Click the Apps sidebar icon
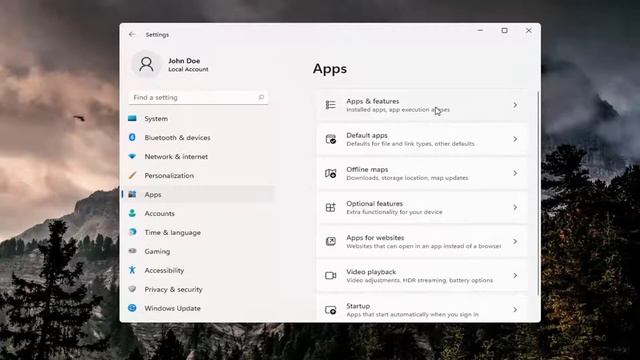 click(x=132, y=194)
